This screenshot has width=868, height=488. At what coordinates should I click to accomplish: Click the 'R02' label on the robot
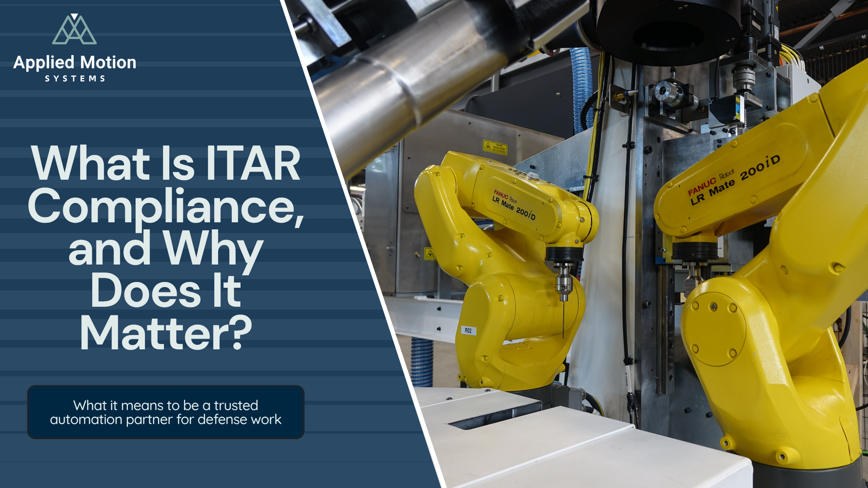[468, 330]
